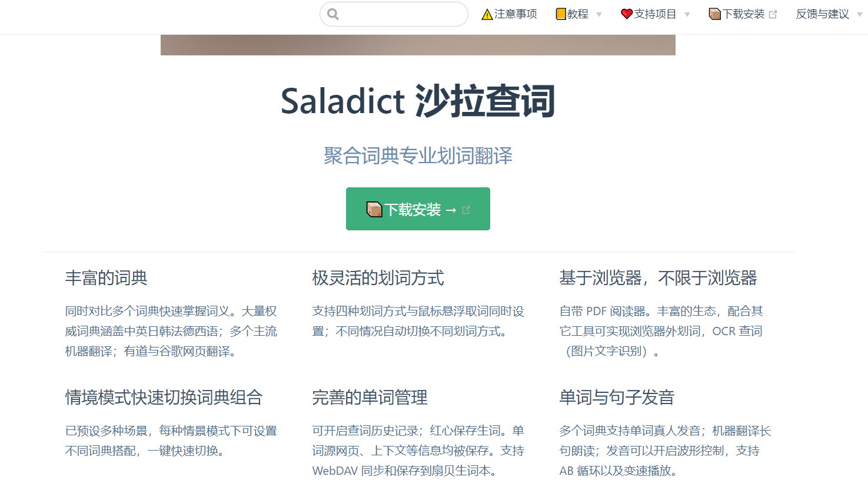Click the package icon on the green button
The width and height of the screenshot is (868, 483).
[374, 209]
